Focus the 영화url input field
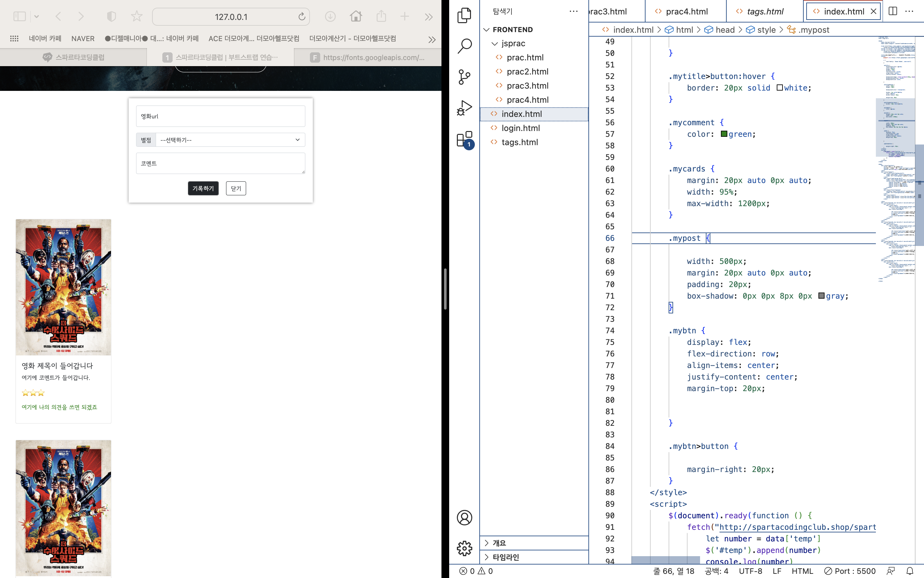The width and height of the screenshot is (924, 578). [220, 116]
